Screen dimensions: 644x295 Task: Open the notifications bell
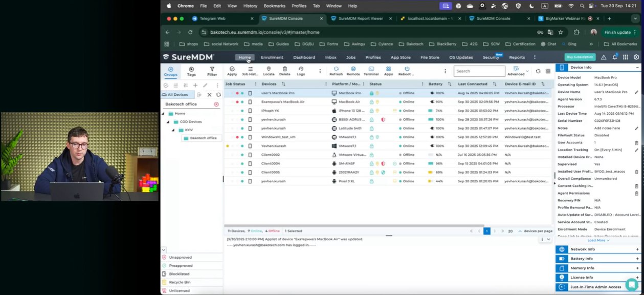click(x=614, y=57)
